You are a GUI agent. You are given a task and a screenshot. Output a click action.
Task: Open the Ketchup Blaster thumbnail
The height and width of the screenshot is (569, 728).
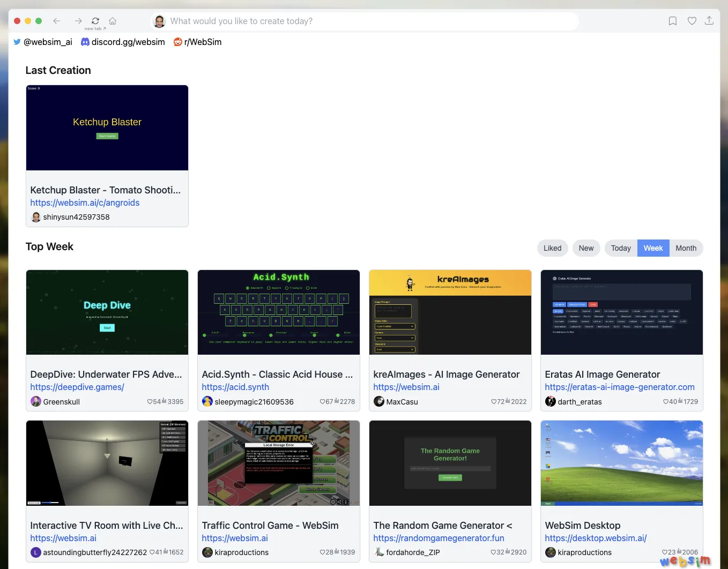[107, 128]
